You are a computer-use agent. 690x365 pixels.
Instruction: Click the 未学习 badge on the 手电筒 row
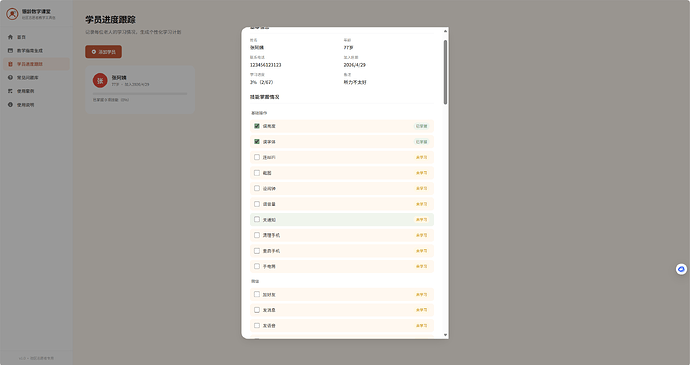click(422, 266)
